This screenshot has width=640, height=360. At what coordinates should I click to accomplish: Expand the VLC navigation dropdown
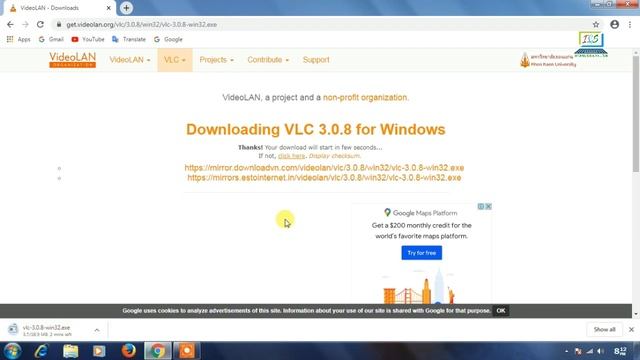click(x=175, y=60)
